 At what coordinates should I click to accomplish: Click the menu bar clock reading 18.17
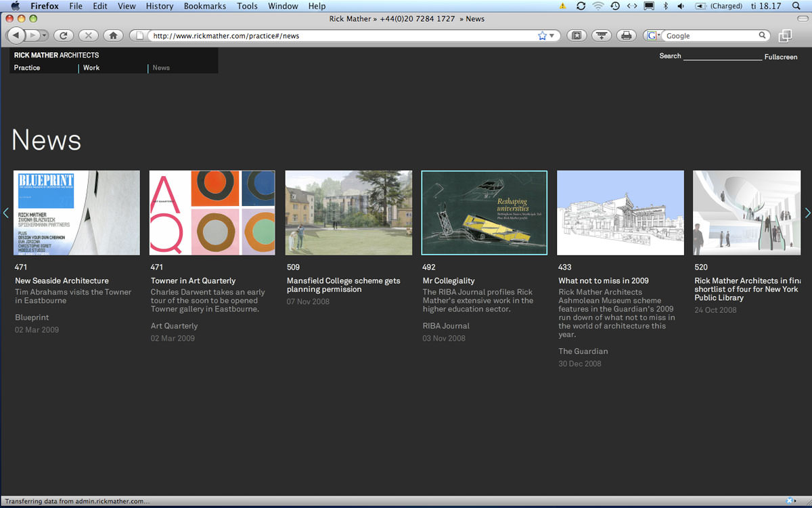tap(766, 6)
